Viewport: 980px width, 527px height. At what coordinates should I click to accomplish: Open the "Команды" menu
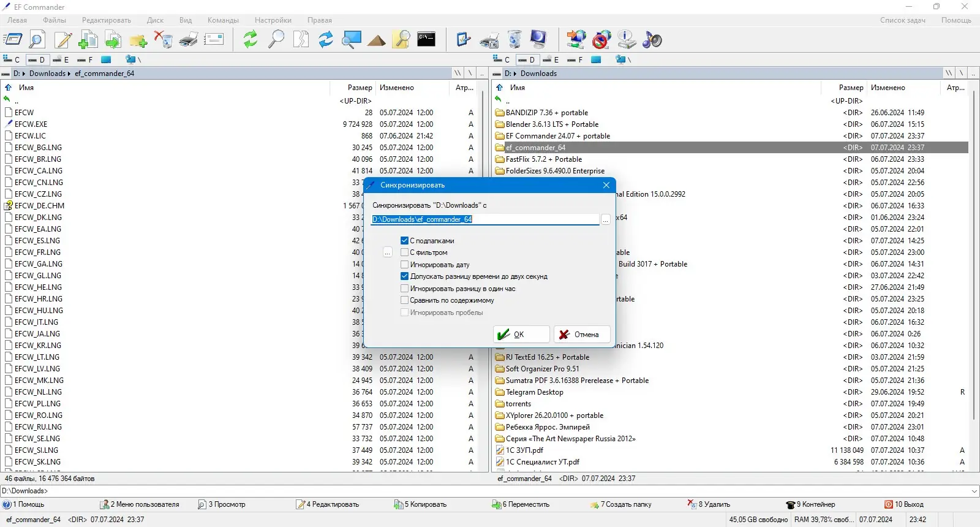(x=223, y=20)
